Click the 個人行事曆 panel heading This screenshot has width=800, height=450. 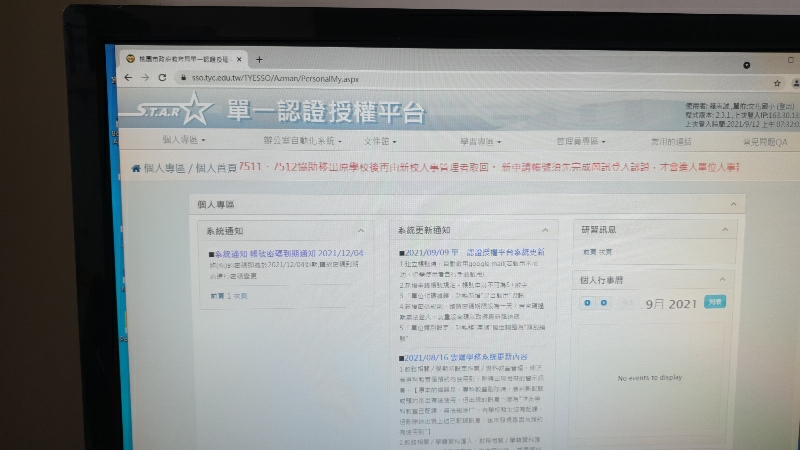[x=602, y=280]
